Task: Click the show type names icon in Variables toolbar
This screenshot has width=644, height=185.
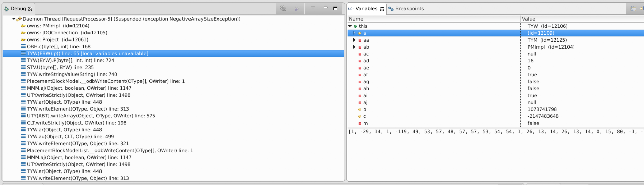Action: (x=633, y=9)
